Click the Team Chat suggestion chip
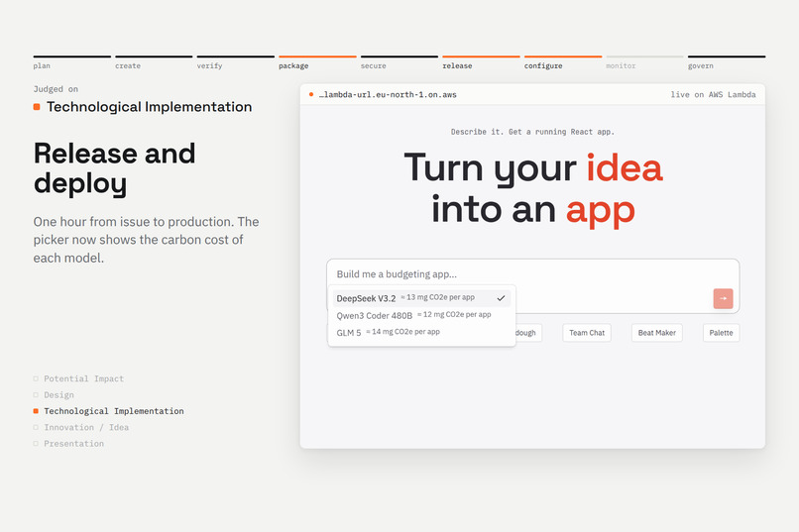The image size is (799, 532). (x=587, y=333)
